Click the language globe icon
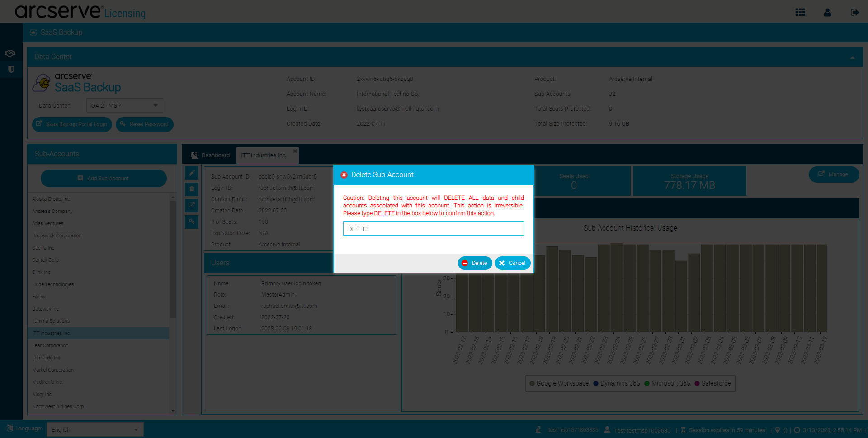The image size is (868, 438). pos(10,428)
